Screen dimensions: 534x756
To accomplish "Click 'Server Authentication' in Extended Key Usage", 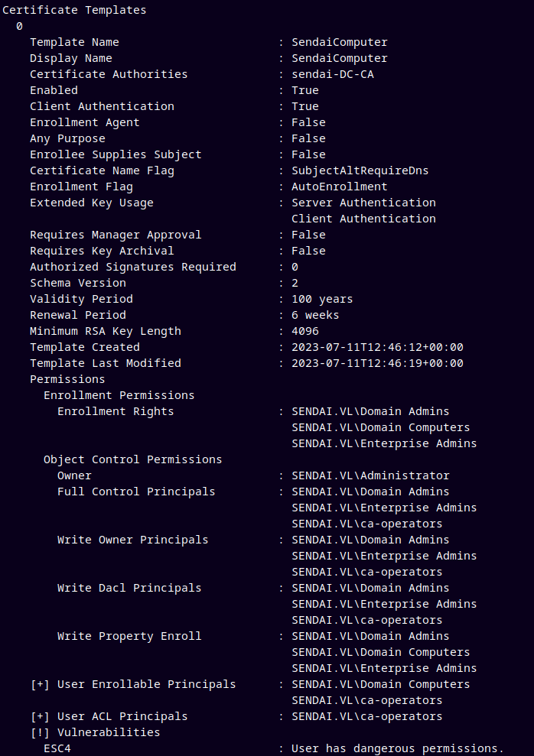I will point(363,203).
